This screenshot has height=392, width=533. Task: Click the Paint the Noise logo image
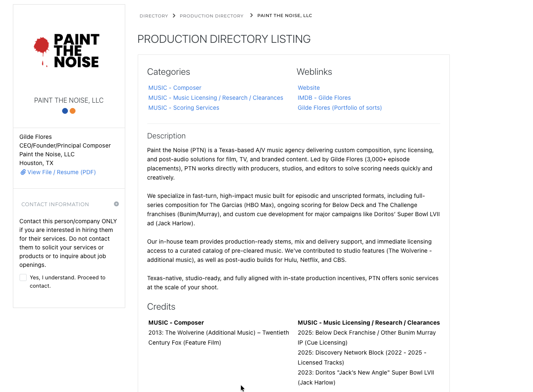tap(67, 51)
